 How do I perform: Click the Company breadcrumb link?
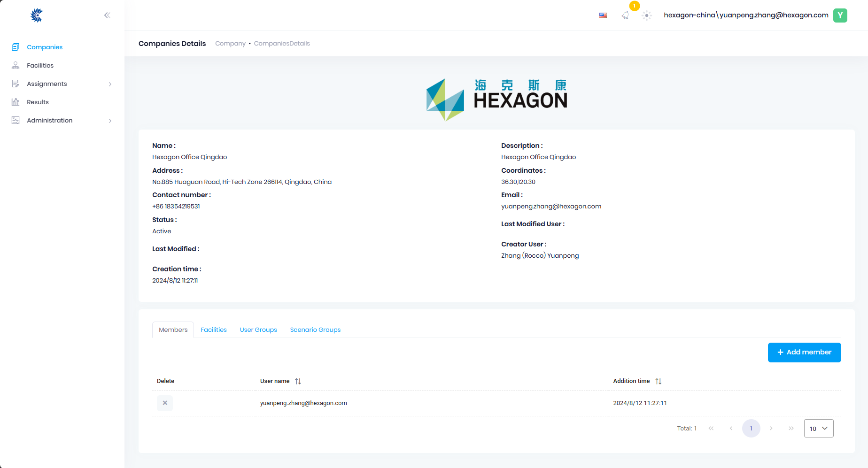[x=230, y=44]
